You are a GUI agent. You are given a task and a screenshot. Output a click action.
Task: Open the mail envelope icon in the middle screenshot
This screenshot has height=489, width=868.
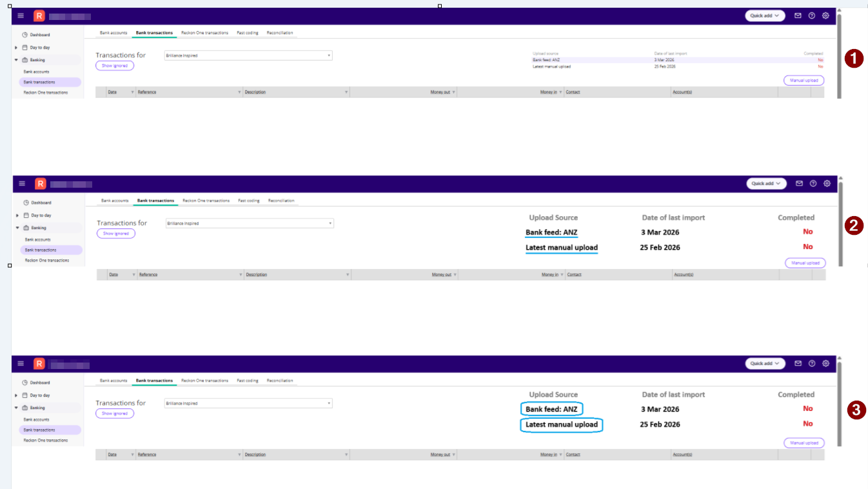click(x=799, y=183)
